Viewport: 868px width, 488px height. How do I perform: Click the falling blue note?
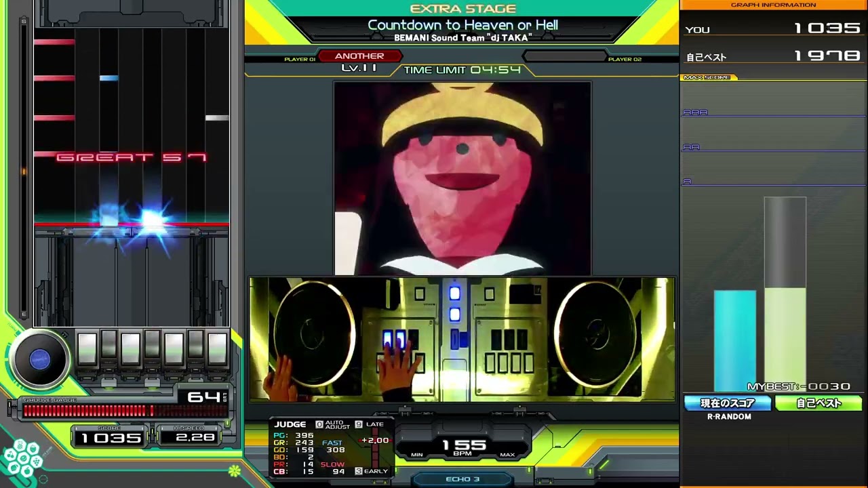109,78
